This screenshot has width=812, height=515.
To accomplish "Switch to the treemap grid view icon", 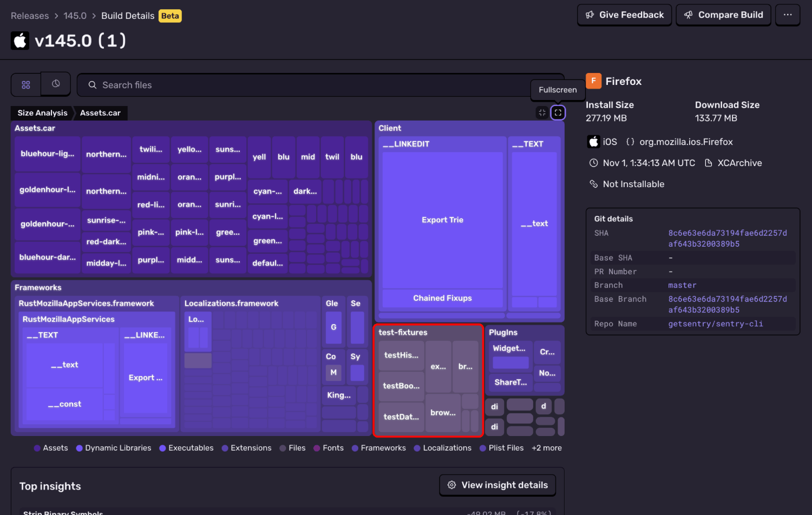I will tap(26, 85).
